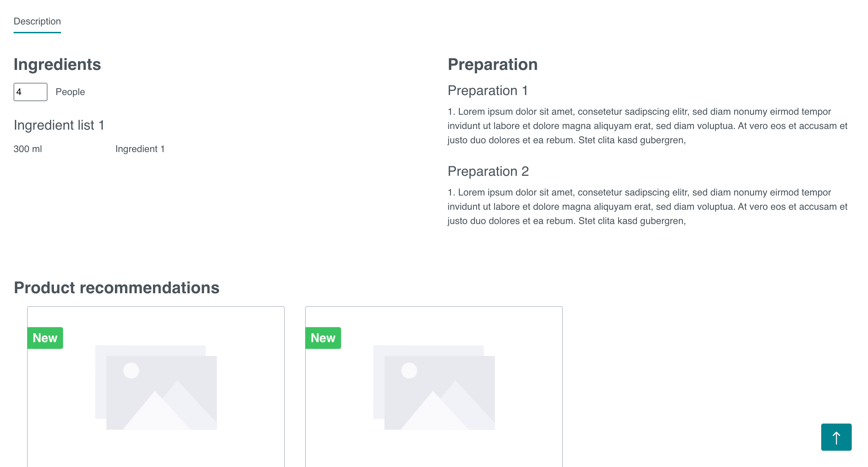Click the sun circle in second product placeholder

[409, 370]
